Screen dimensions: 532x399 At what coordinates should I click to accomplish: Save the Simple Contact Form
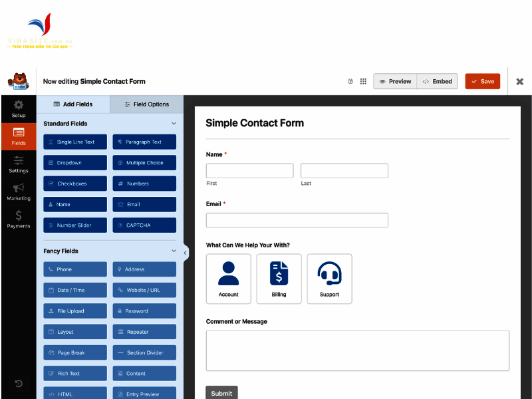(x=482, y=80)
